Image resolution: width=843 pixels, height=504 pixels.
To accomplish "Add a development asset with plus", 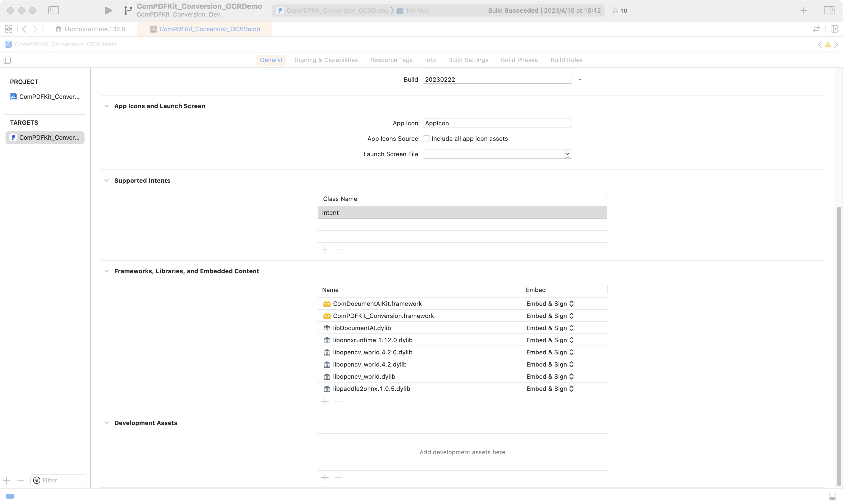I will (325, 478).
